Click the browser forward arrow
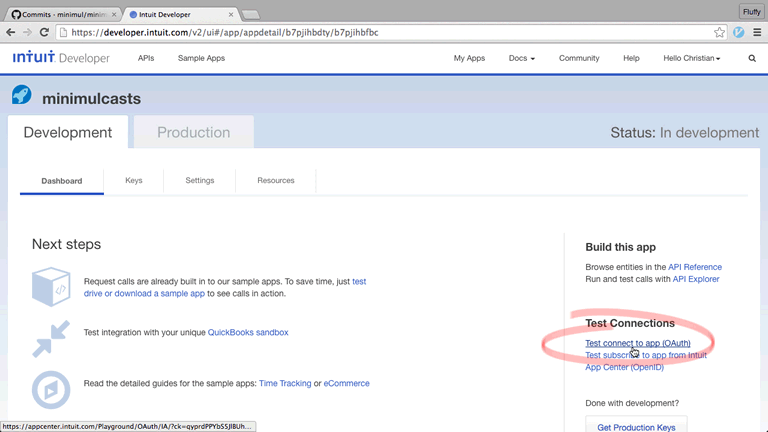This screenshot has height=432, width=768. 27,32
